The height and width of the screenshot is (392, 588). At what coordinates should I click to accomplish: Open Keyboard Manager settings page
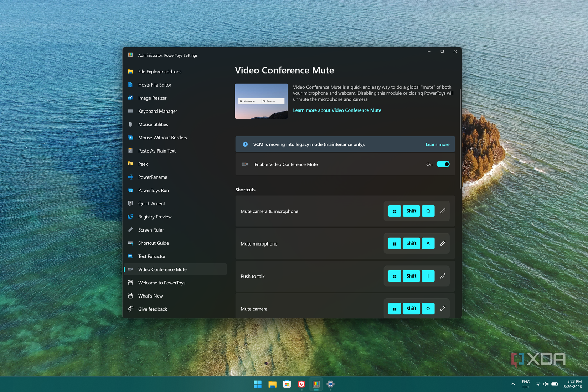(x=175, y=111)
